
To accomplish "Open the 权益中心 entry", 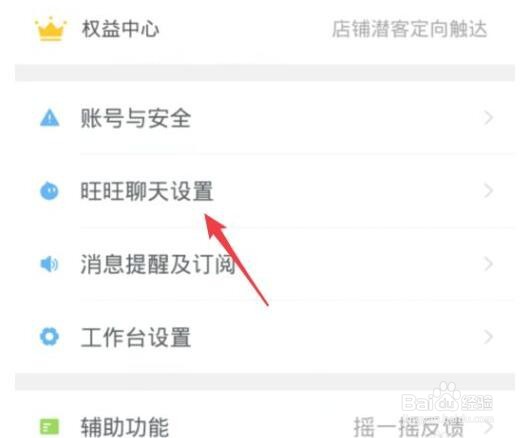I will point(265,29).
